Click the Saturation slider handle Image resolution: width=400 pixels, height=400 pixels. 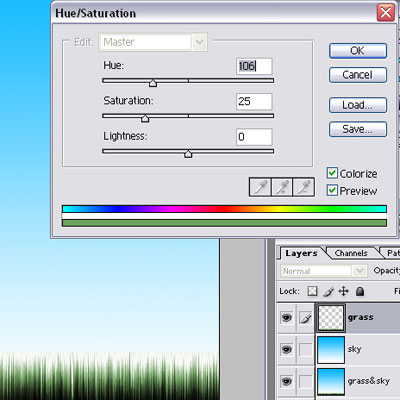tap(145, 118)
